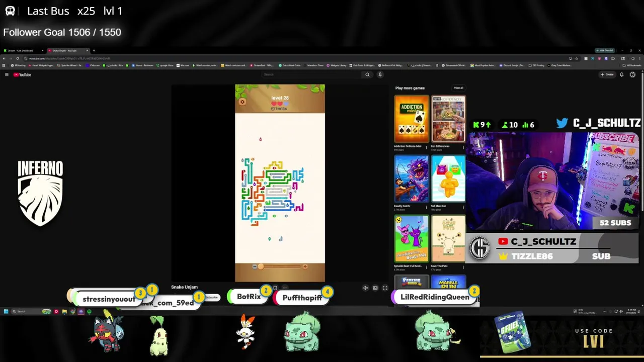Click the Create button

tap(607, 74)
